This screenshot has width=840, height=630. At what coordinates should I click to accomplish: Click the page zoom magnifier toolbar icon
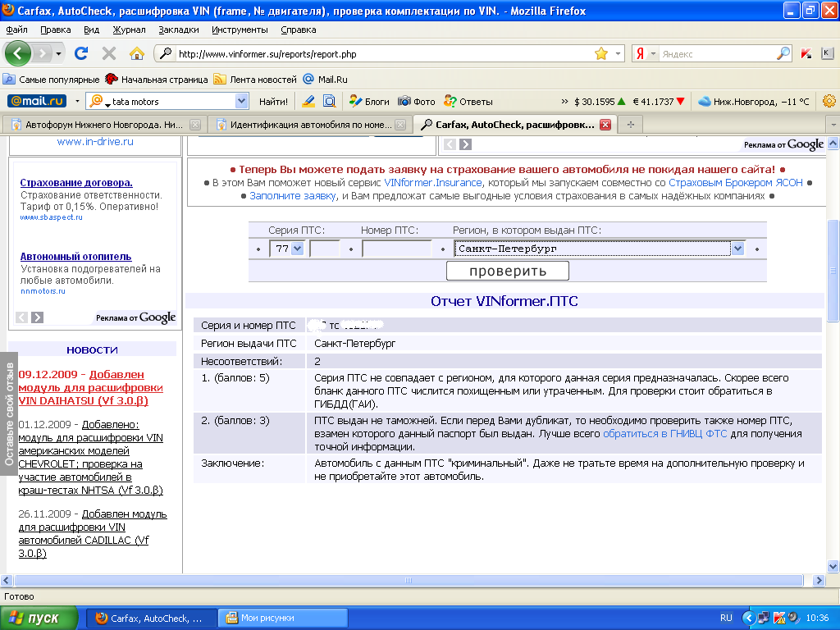coord(330,101)
